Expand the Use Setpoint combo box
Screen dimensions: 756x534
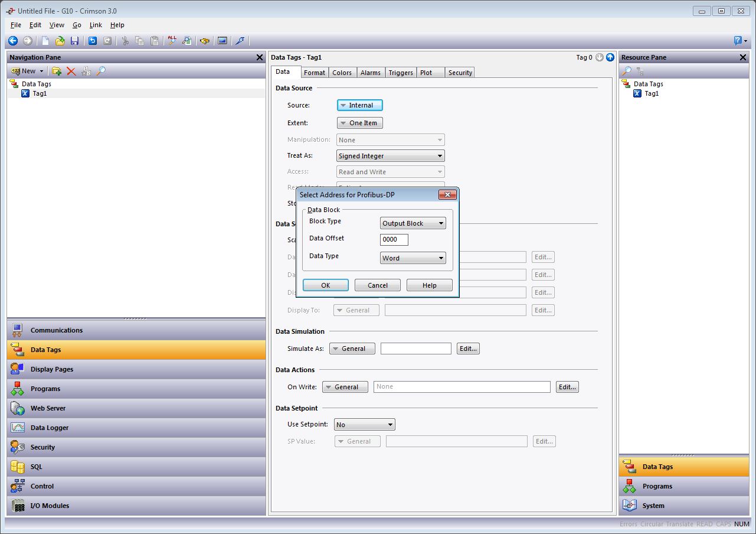365,425
